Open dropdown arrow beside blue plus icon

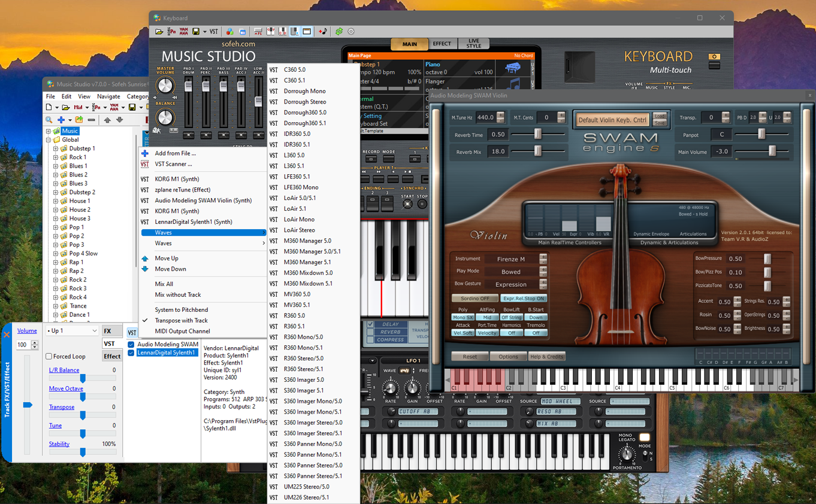point(70,120)
